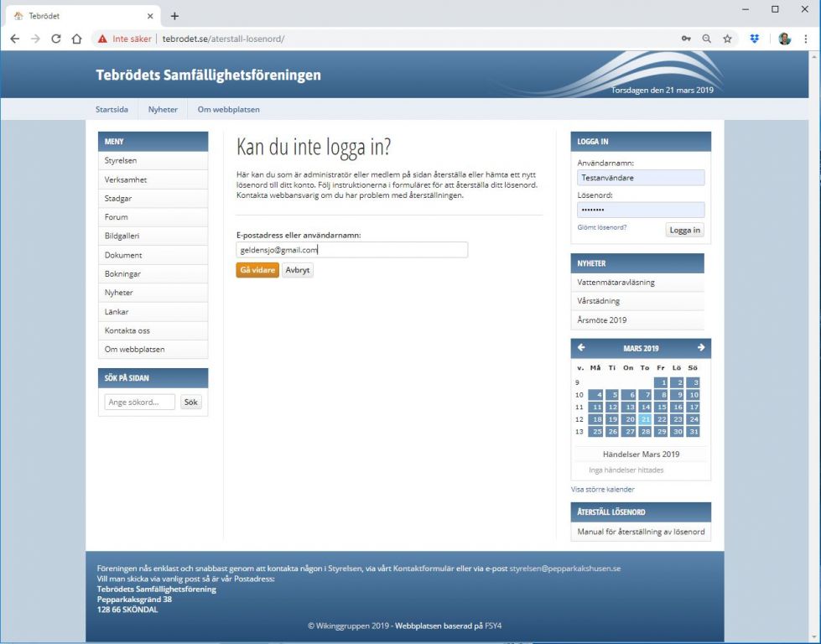Select Bildgalleri from the side menu

123,236
